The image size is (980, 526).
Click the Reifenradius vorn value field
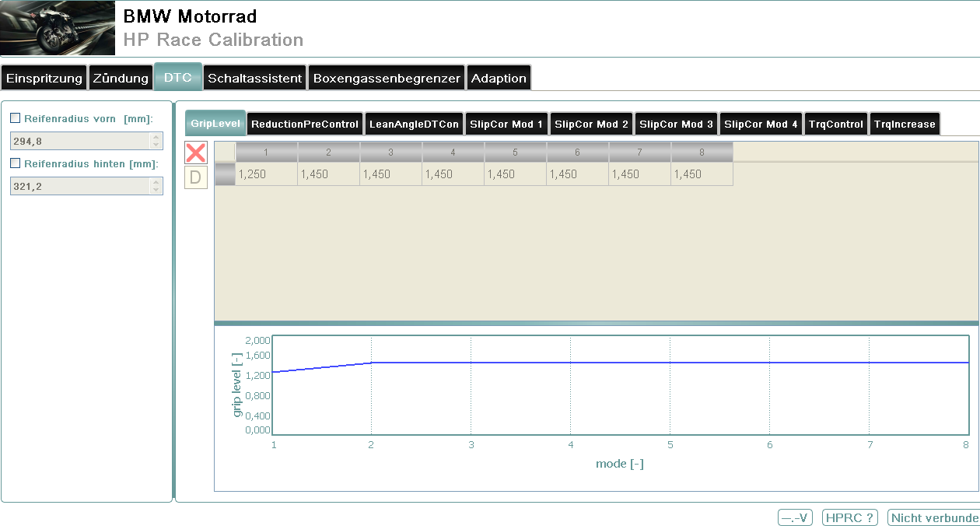[79, 141]
